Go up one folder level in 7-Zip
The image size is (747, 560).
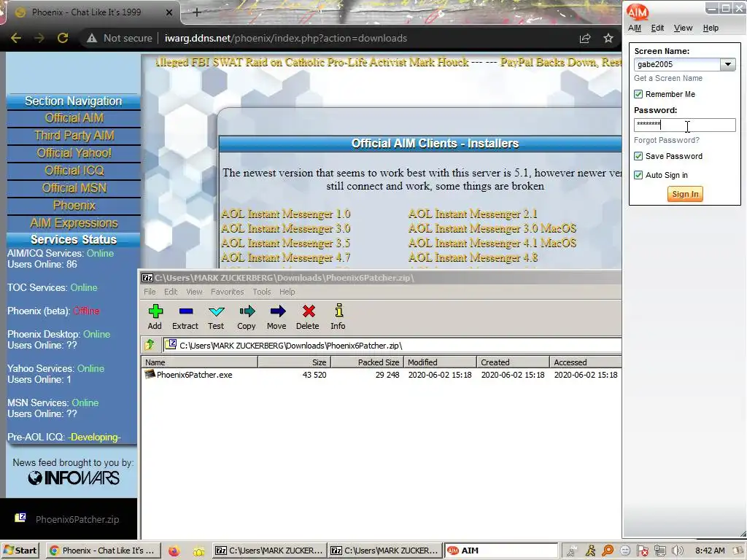tap(150, 345)
